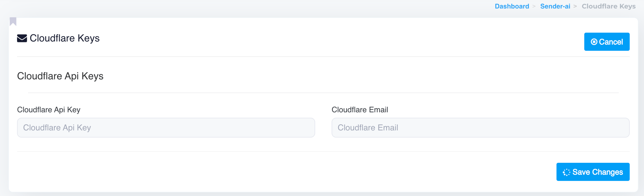Click the divider line above Save Changes button
Screen dimensions: 644x196
323,152
